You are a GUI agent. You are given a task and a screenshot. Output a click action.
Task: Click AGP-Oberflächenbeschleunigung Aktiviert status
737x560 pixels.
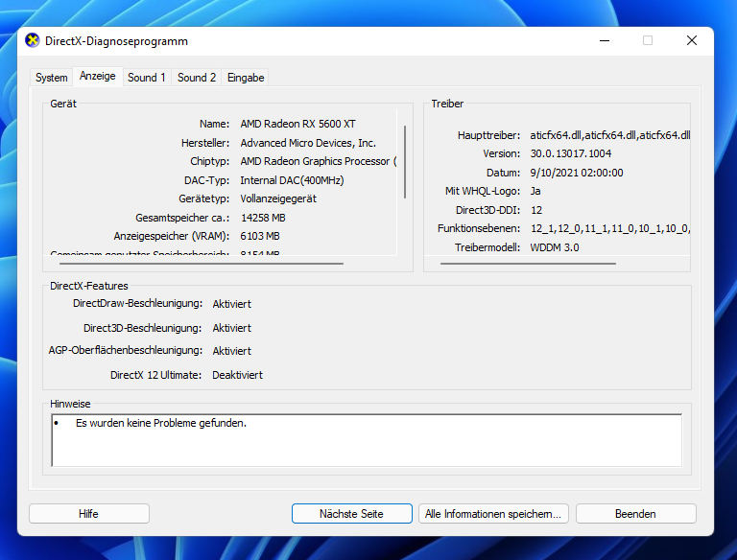(231, 351)
